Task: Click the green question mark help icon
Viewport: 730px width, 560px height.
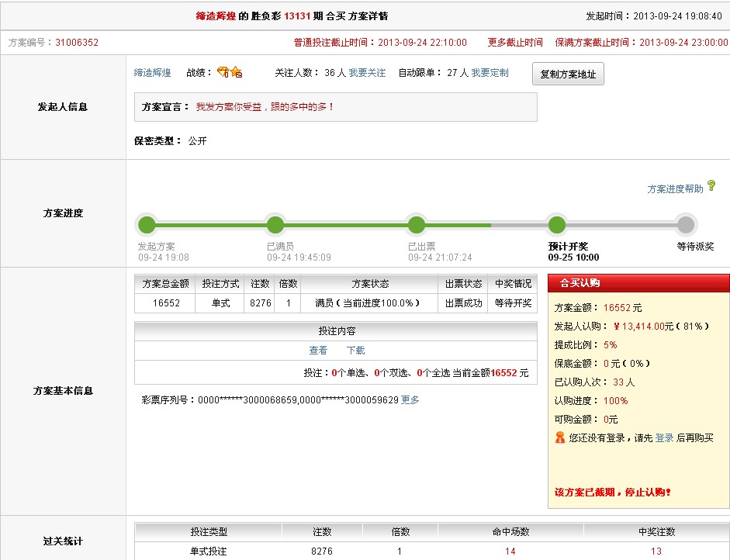Action: (x=711, y=186)
